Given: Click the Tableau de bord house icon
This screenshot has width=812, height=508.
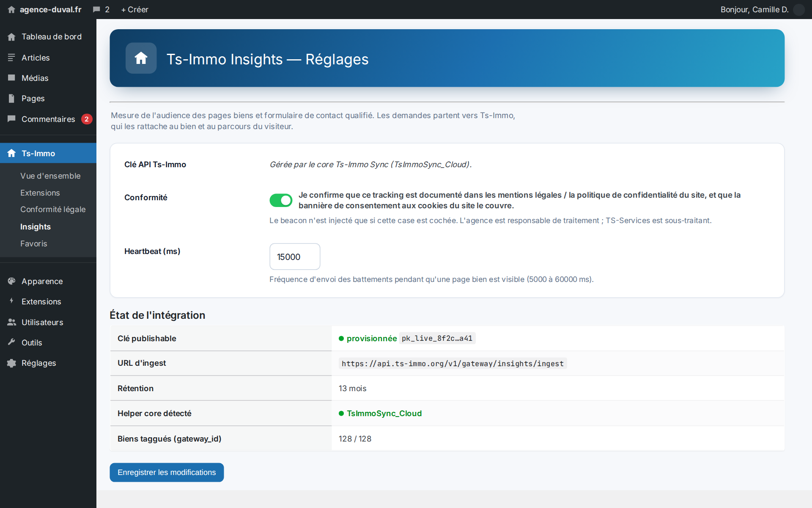Looking at the screenshot, I should (11, 37).
